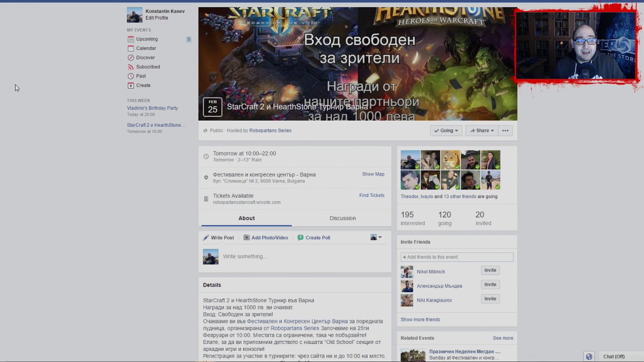Click the Past clock icon
The width and height of the screenshot is (644, 362).
tap(131, 76)
